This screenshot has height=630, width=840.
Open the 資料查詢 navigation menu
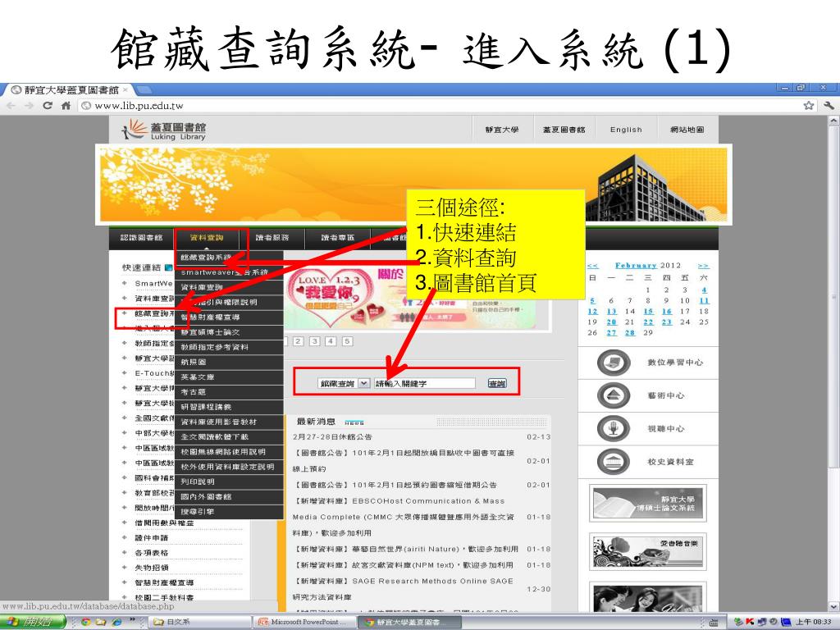click(x=207, y=238)
